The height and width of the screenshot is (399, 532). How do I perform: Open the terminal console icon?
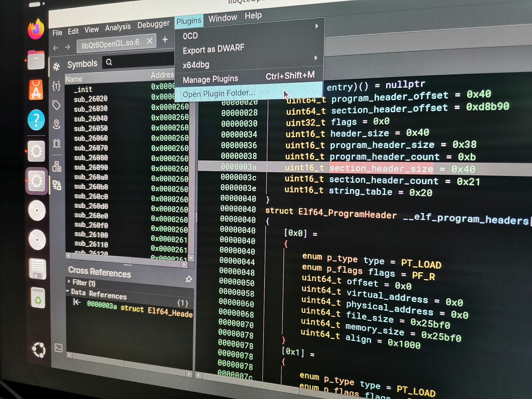coord(58,348)
